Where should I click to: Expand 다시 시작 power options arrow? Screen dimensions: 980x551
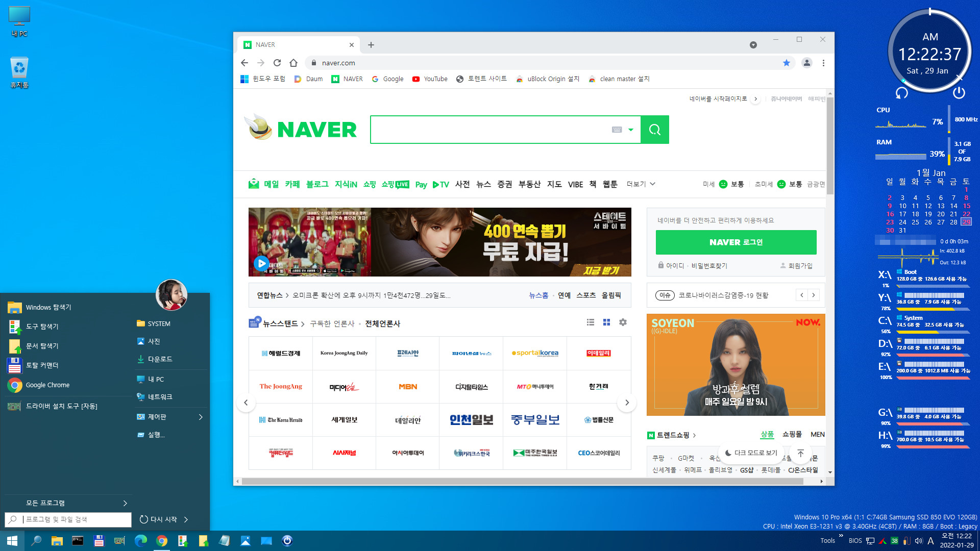tap(186, 519)
